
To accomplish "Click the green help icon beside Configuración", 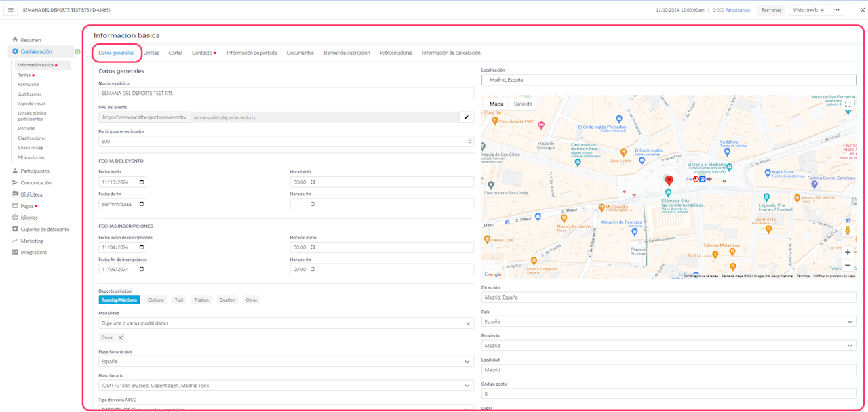I will (78, 52).
